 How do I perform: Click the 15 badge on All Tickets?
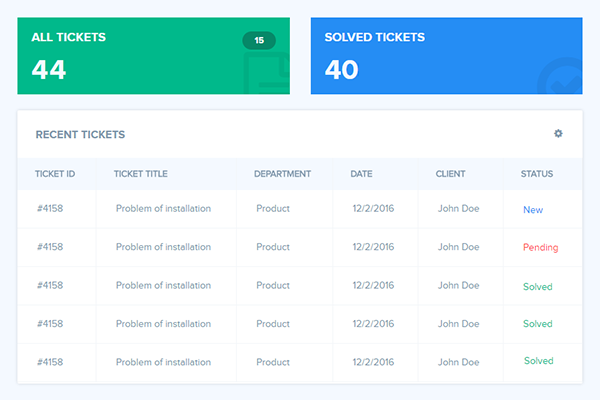coord(259,41)
